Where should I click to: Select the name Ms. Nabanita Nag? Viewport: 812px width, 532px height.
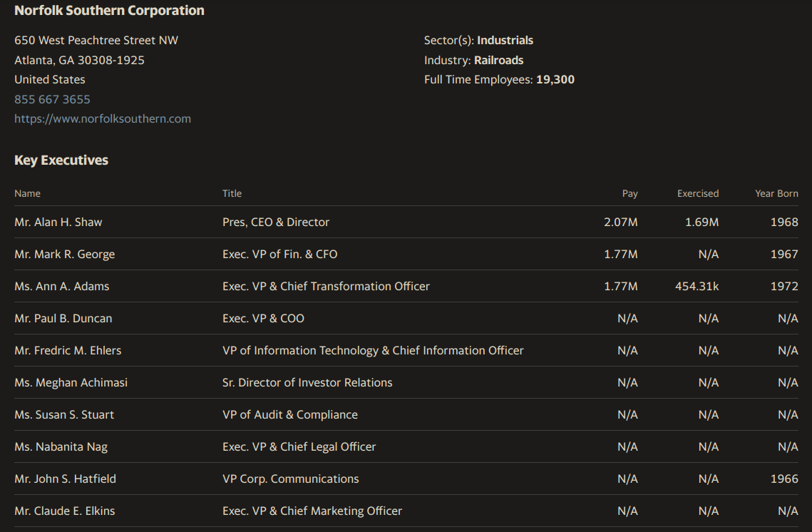click(61, 447)
